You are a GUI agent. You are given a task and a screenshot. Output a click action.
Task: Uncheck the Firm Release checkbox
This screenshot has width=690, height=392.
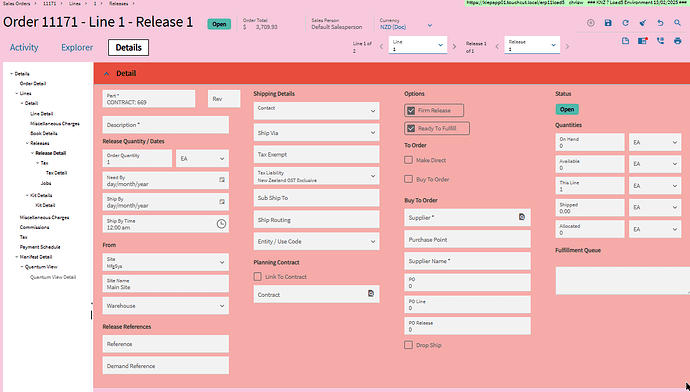point(411,110)
